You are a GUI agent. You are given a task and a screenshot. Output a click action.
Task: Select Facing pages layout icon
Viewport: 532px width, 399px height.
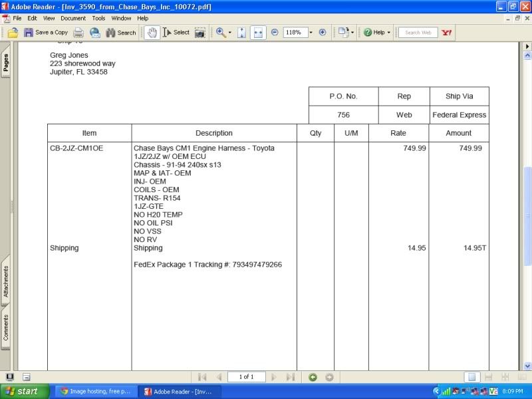point(522,377)
